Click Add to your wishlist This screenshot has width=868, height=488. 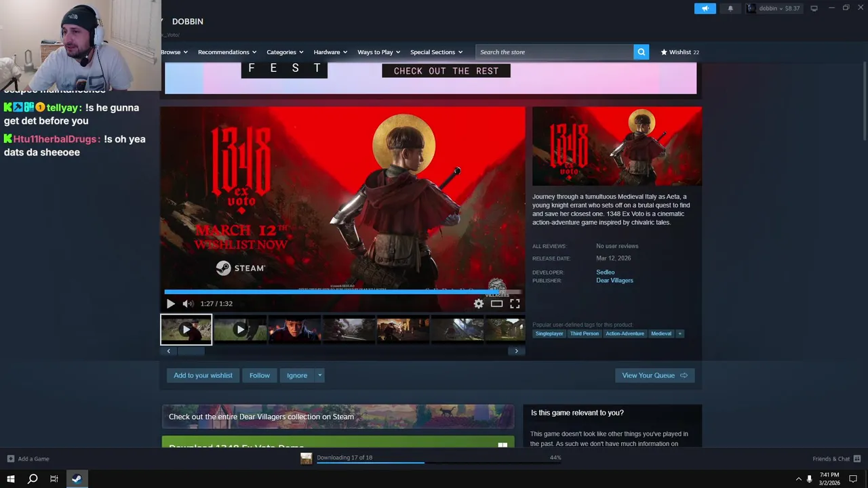203,375
